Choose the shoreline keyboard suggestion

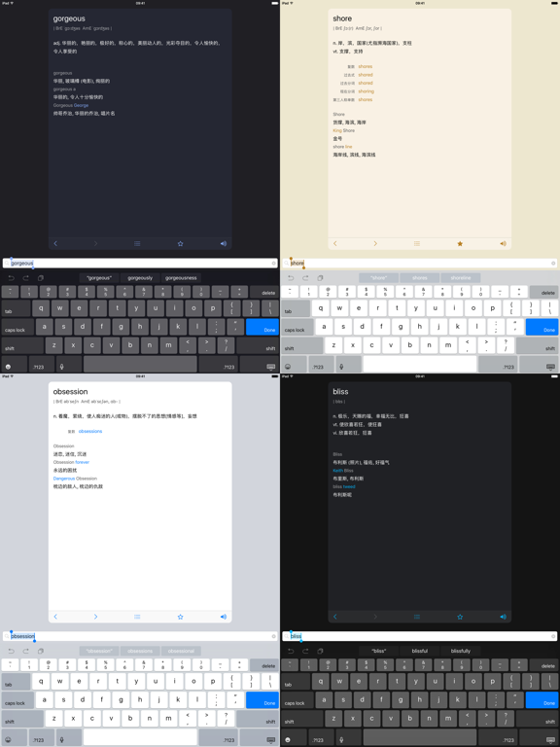[461, 278]
